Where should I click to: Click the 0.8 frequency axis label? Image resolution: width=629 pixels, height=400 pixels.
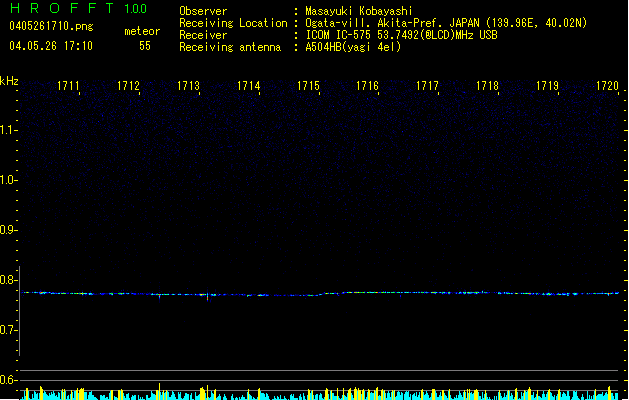pos(8,280)
